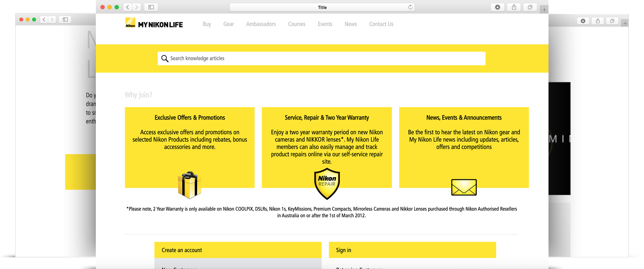This screenshot has width=644, height=269.
Task: Click the magnifying glass search icon
Action: pyautogui.click(x=165, y=58)
